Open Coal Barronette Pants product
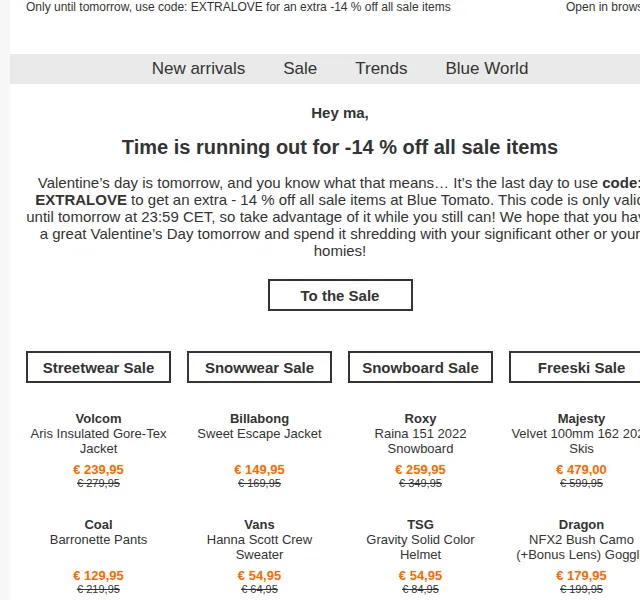This screenshot has height=600, width=640. coord(98,532)
